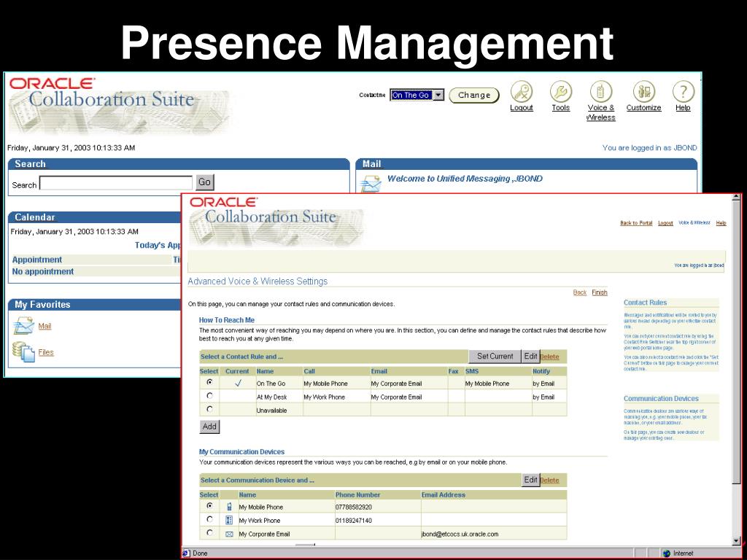Click the page icon next to Done status
Viewport: 747px width, 560px height.
(186, 553)
